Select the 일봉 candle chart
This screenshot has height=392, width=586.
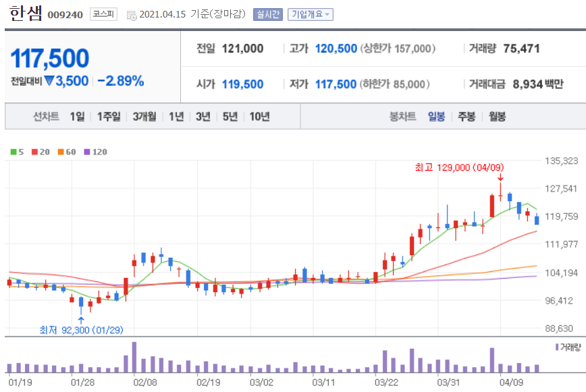point(437,117)
